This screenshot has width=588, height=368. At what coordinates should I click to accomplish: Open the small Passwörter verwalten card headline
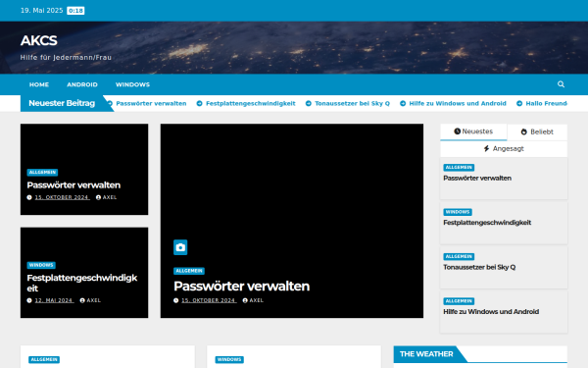point(73,185)
